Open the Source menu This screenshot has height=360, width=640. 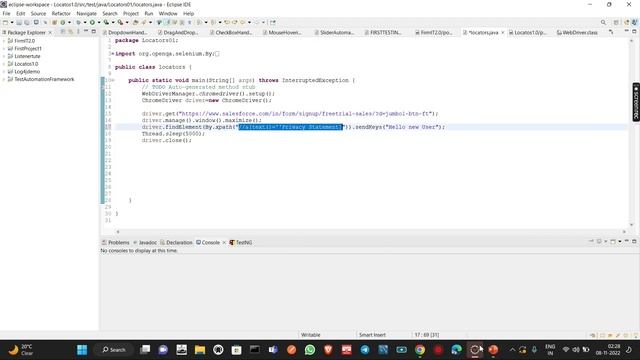(x=38, y=13)
